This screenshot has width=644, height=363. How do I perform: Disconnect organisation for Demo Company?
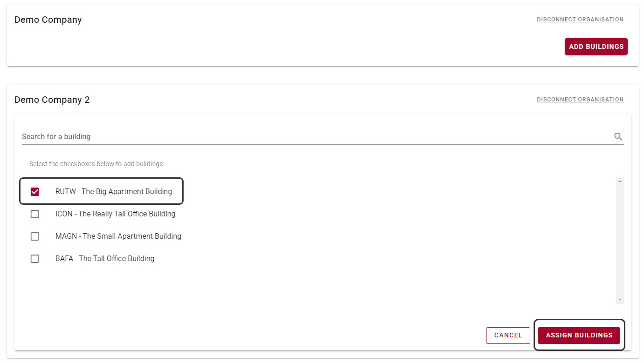[580, 20]
